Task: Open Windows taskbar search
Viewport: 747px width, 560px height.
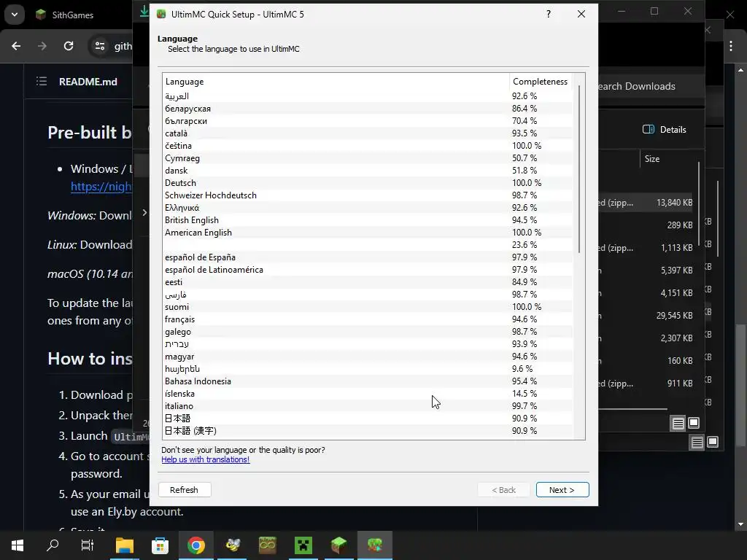Action: pos(53,545)
